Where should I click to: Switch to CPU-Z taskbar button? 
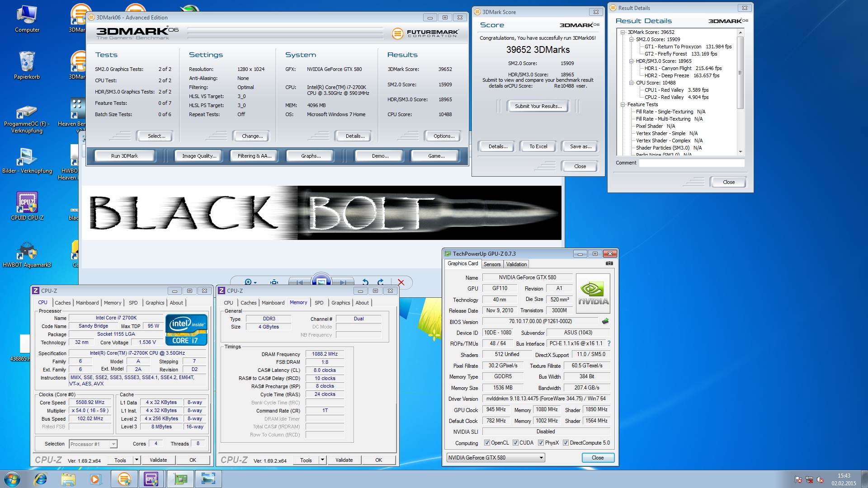[151, 479]
